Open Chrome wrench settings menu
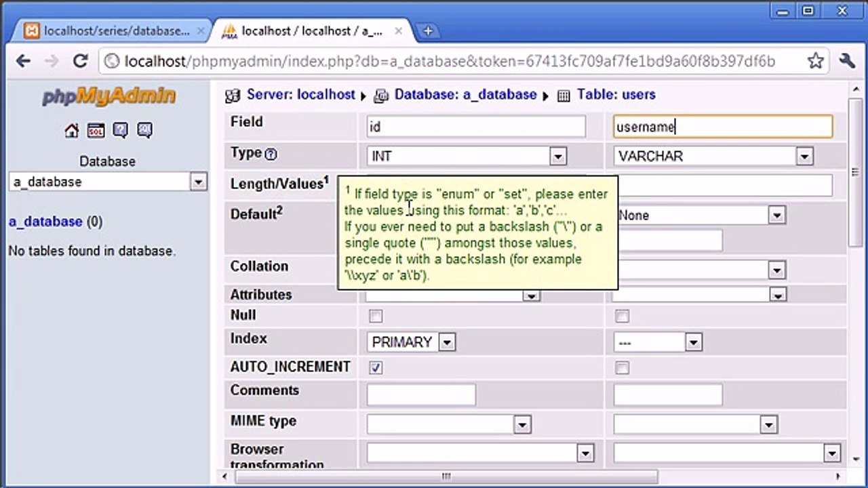Image resolution: width=868 pixels, height=488 pixels. click(x=848, y=61)
